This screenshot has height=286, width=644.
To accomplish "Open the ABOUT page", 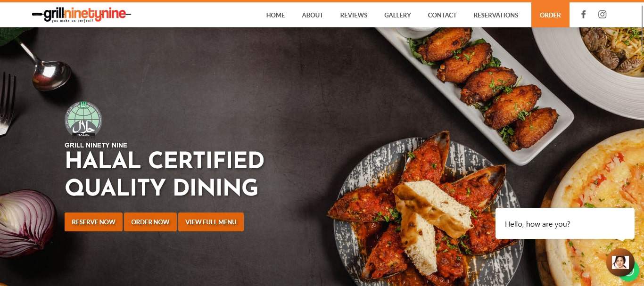I will tap(313, 15).
